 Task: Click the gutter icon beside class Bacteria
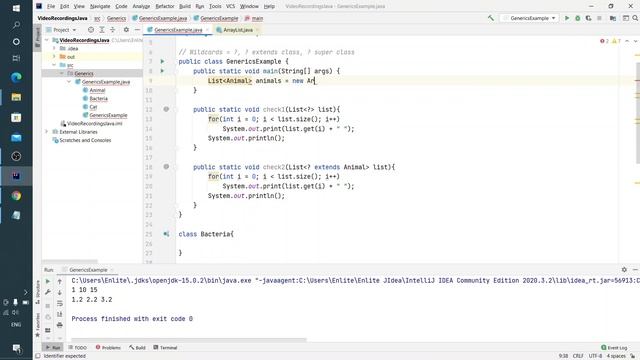click(x=166, y=234)
